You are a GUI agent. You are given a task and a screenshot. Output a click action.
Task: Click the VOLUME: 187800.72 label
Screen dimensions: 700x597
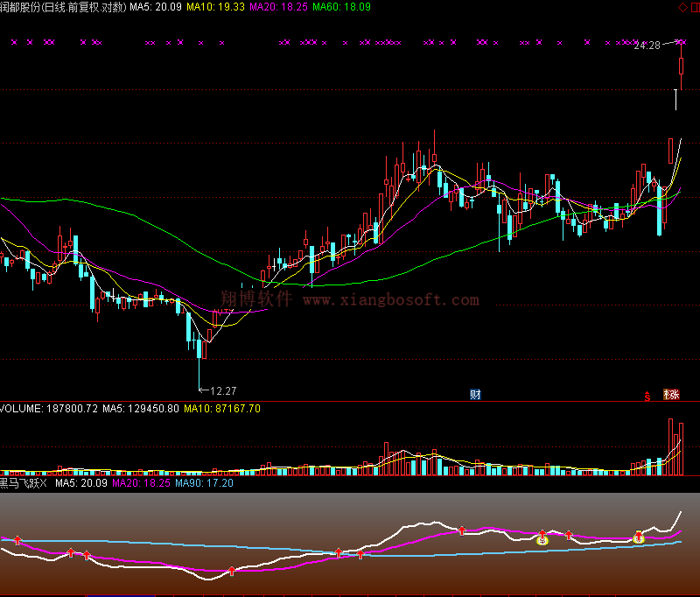[49, 409]
